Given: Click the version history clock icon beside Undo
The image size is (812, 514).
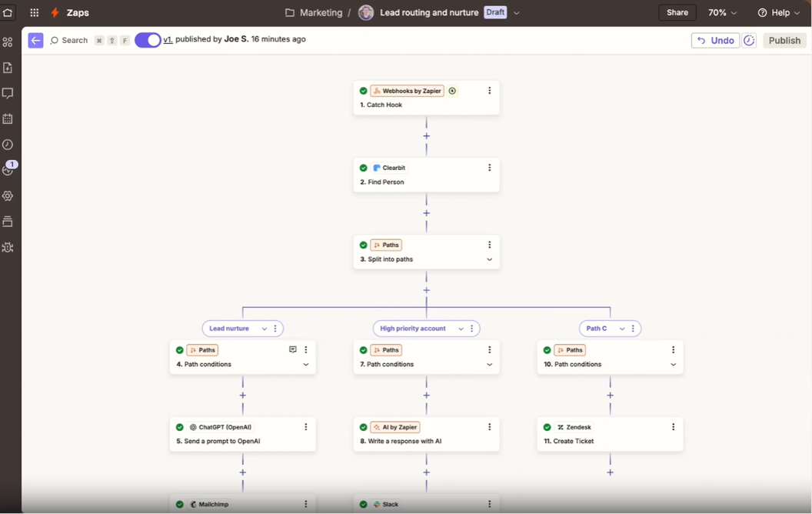Looking at the screenshot, I should 749,41.
